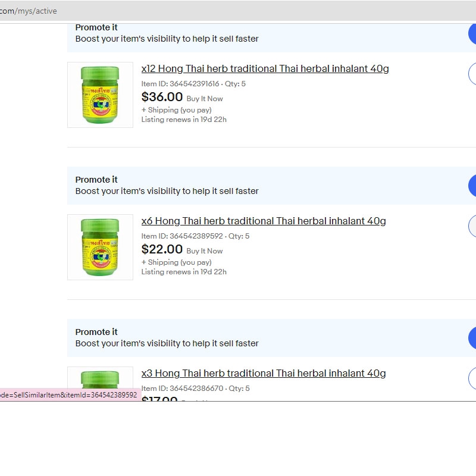476x476 pixels.
Task: Click the URL text in the address bar
Action: tap(28, 11)
